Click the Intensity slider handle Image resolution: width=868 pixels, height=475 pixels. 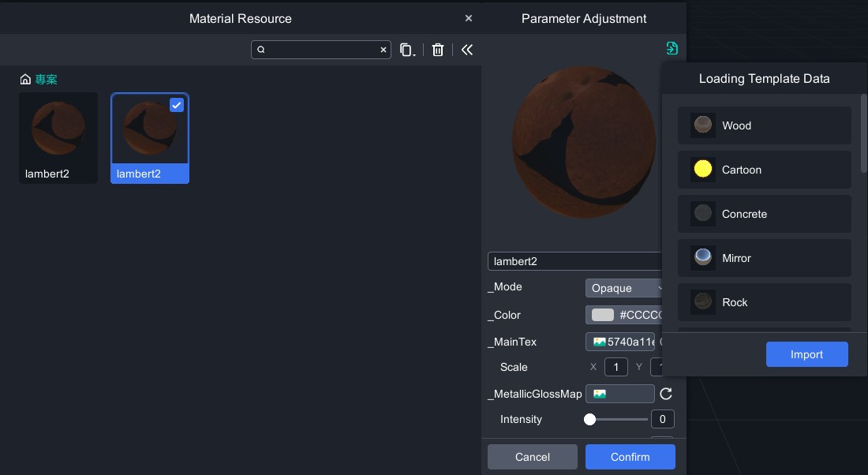589,419
